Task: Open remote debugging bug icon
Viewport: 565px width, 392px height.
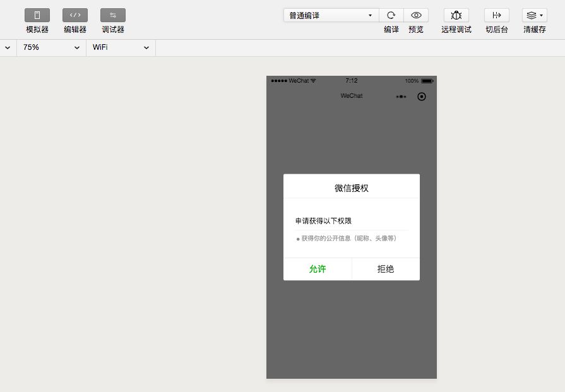Action: tap(456, 15)
